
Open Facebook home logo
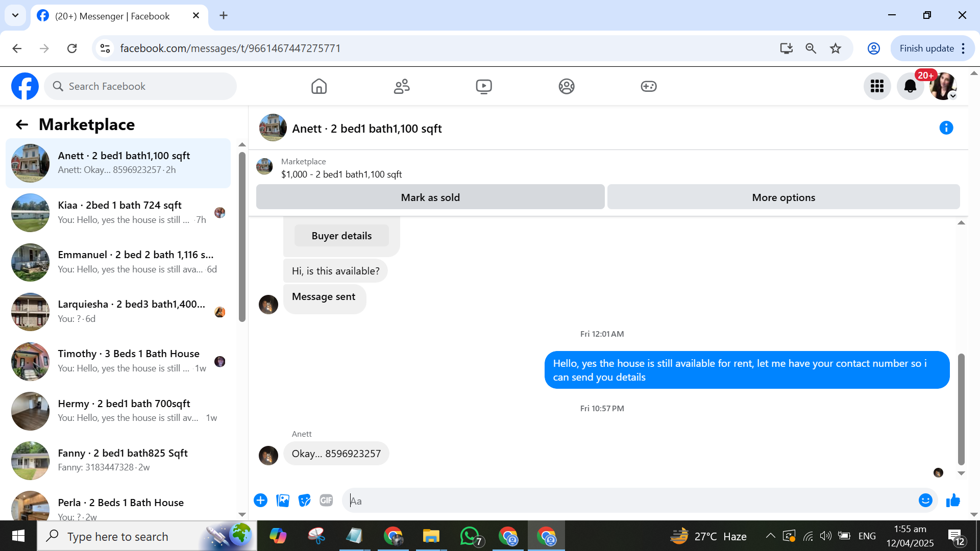click(x=25, y=86)
